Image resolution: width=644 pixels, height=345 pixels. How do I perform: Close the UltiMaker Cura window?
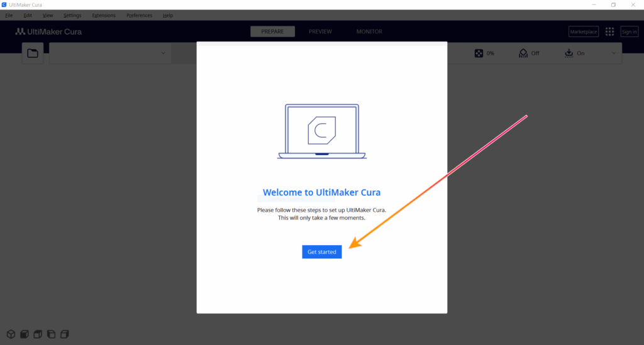click(x=633, y=4)
